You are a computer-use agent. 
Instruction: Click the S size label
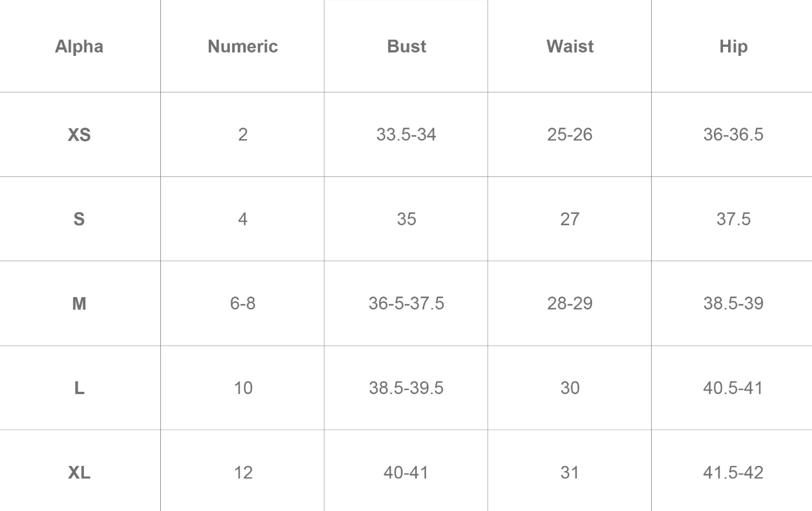tap(79, 219)
